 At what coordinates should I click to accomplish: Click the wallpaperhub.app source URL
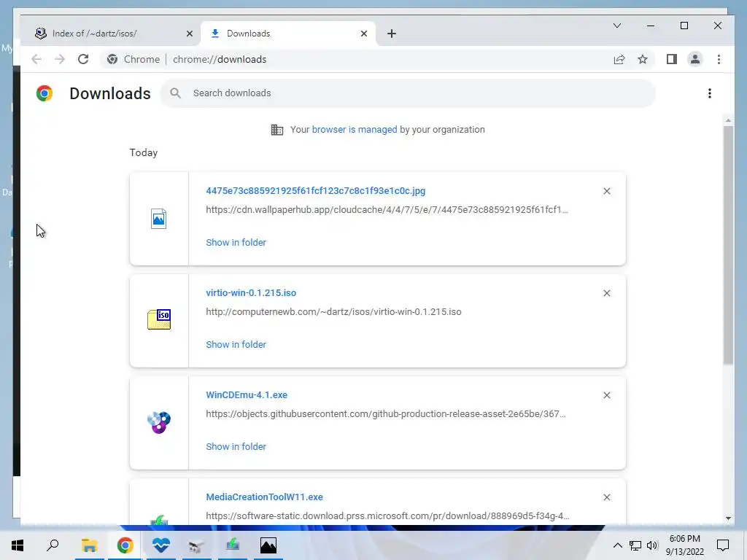[387, 209]
